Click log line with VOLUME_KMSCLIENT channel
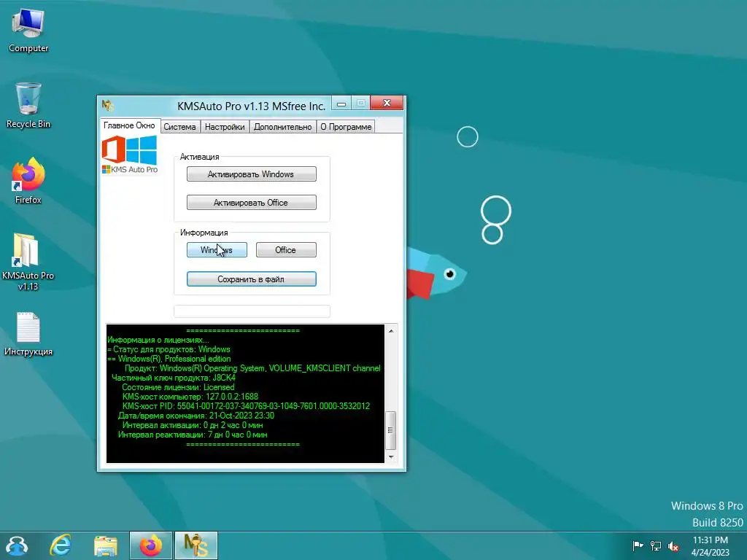The width and height of the screenshot is (747, 560). 252,368
